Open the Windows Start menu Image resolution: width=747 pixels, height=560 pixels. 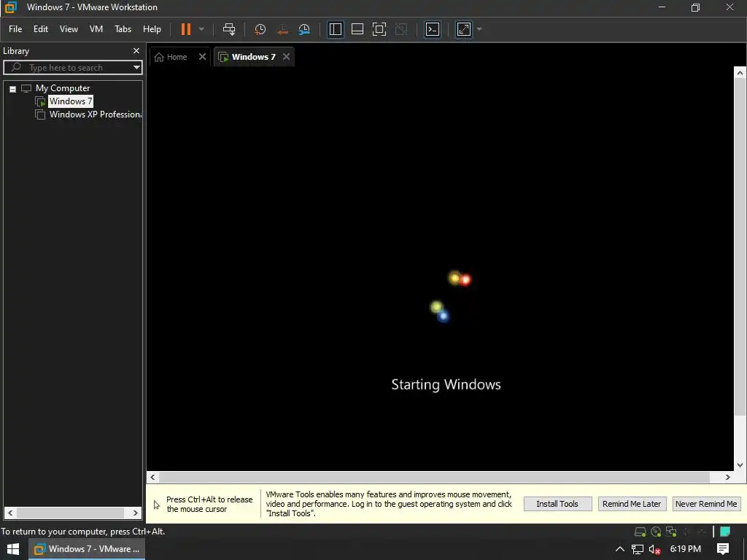click(x=13, y=549)
